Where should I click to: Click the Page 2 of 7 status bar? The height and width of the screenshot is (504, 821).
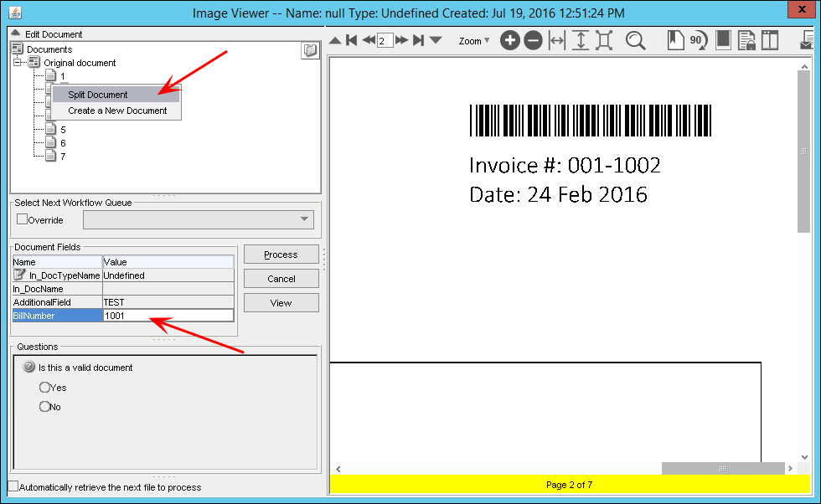click(570, 485)
